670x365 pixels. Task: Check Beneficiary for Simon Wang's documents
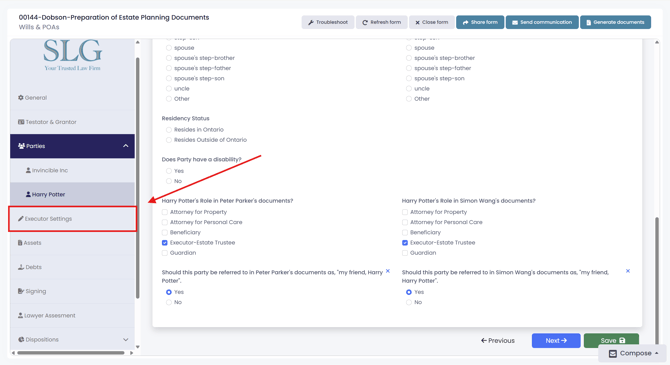pyautogui.click(x=405, y=233)
